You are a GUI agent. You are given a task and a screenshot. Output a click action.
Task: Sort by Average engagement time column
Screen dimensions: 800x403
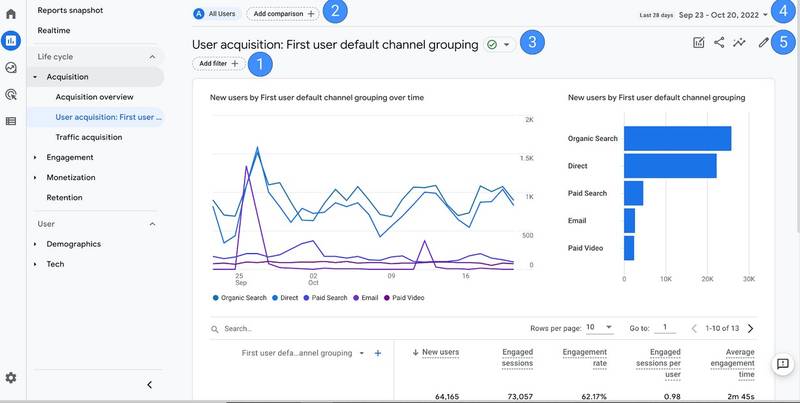click(x=732, y=363)
